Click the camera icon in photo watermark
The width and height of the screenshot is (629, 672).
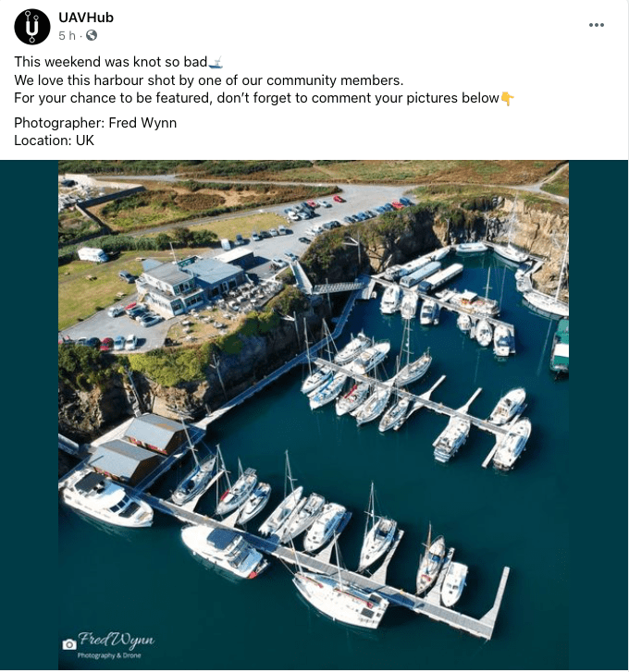[x=68, y=644]
